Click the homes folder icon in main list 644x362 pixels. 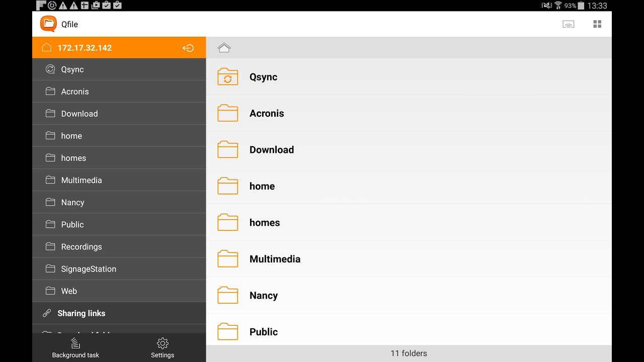228,223
